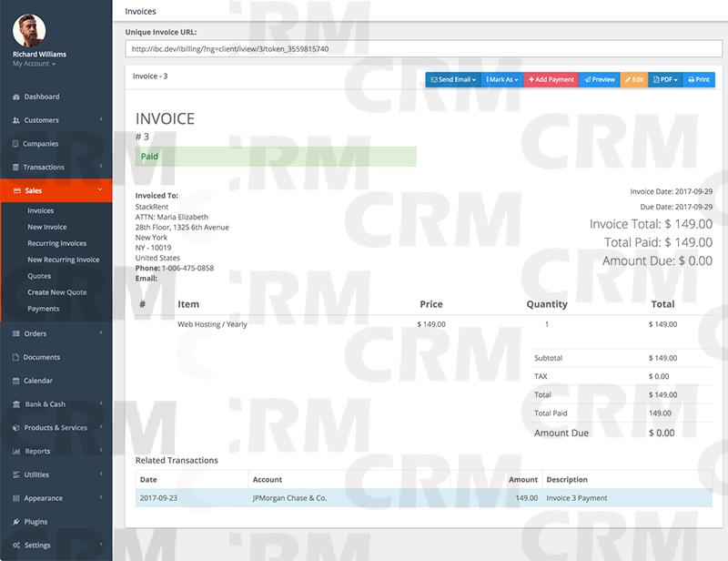Open Create New Quote
Image resolution: width=728 pixels, height=561 pixels.
tap(56, 291)
